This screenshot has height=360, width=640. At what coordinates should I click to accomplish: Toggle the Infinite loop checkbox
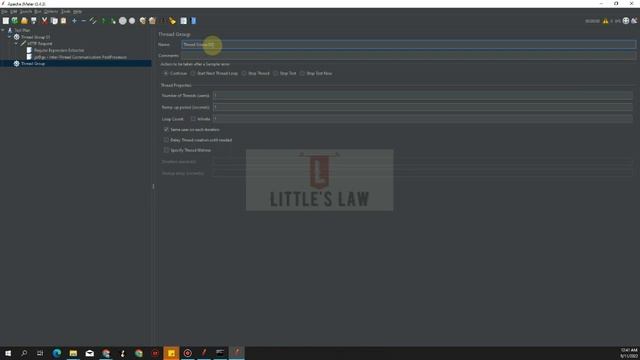point(193,119)
